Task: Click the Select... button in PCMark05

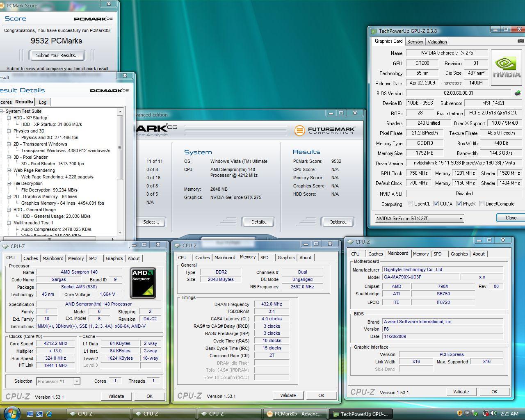Action: click(151, 222)
